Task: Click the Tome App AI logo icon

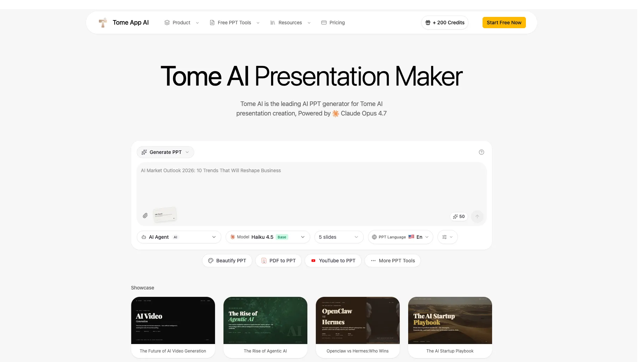Action: [x=103, y=23]
